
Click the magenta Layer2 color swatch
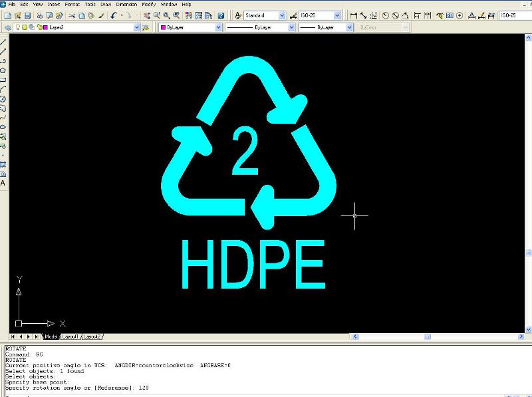[x=46, y=27]
